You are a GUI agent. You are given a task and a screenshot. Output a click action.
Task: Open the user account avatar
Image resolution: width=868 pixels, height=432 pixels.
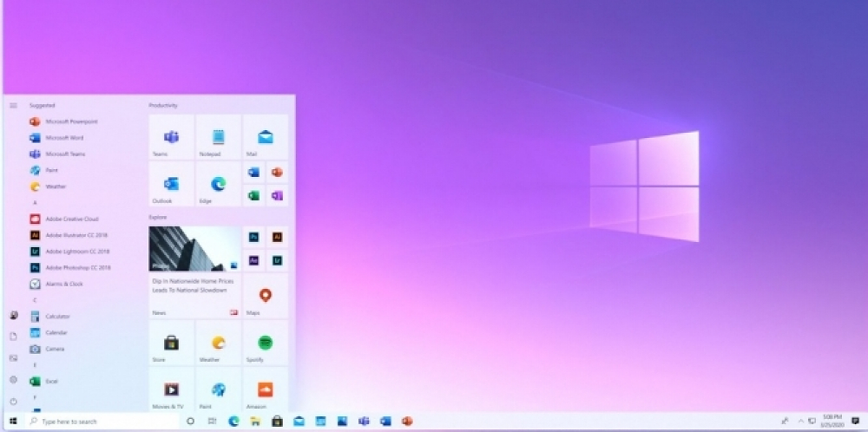click(x=14, y=315)
